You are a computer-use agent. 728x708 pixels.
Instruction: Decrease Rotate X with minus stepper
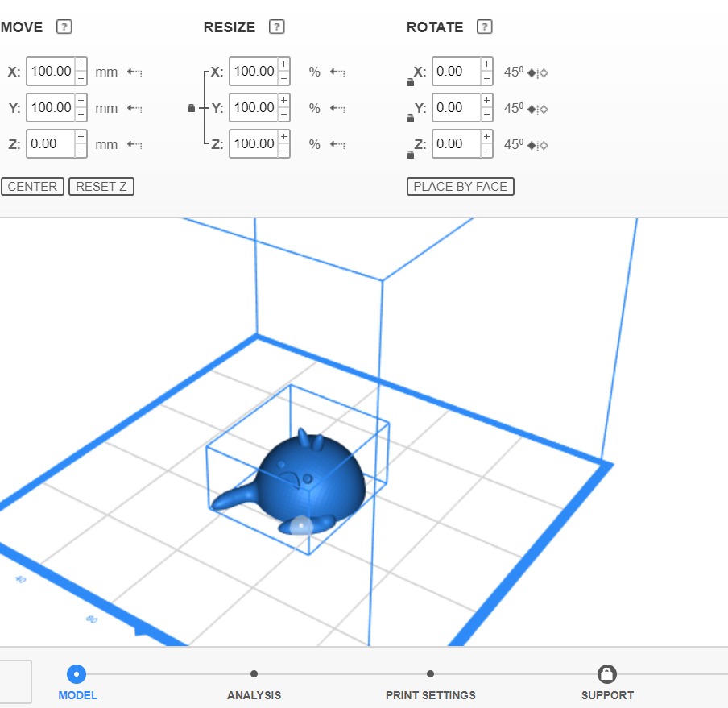coord(486,78)
